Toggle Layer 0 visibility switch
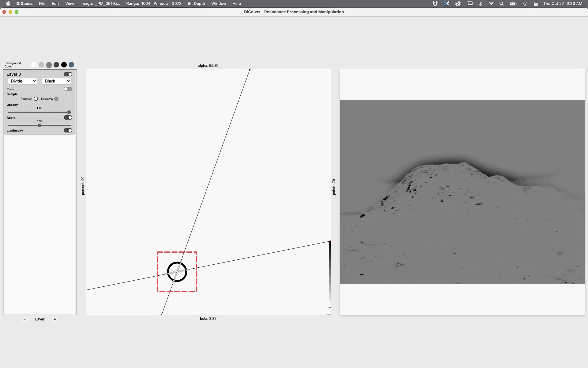588x368 pixels. (x=68, y=74)
